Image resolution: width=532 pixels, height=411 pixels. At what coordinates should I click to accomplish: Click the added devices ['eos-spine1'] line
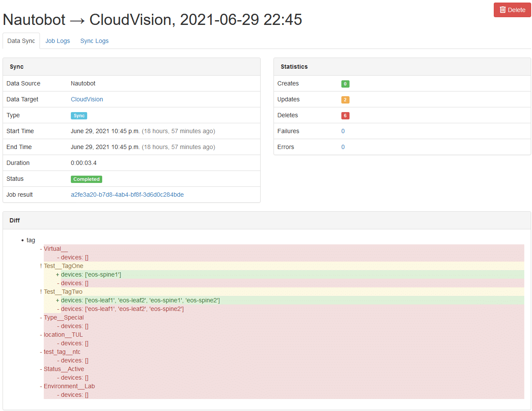click(x=91, y=274)
